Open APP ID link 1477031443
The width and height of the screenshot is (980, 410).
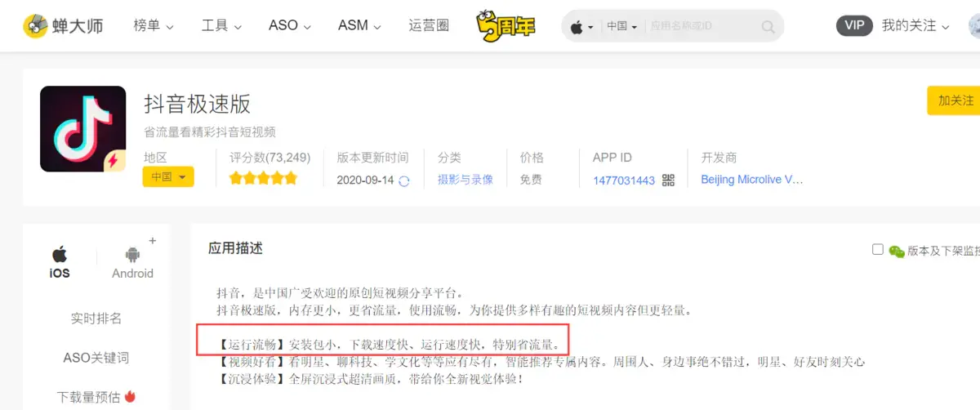(624, 180)
